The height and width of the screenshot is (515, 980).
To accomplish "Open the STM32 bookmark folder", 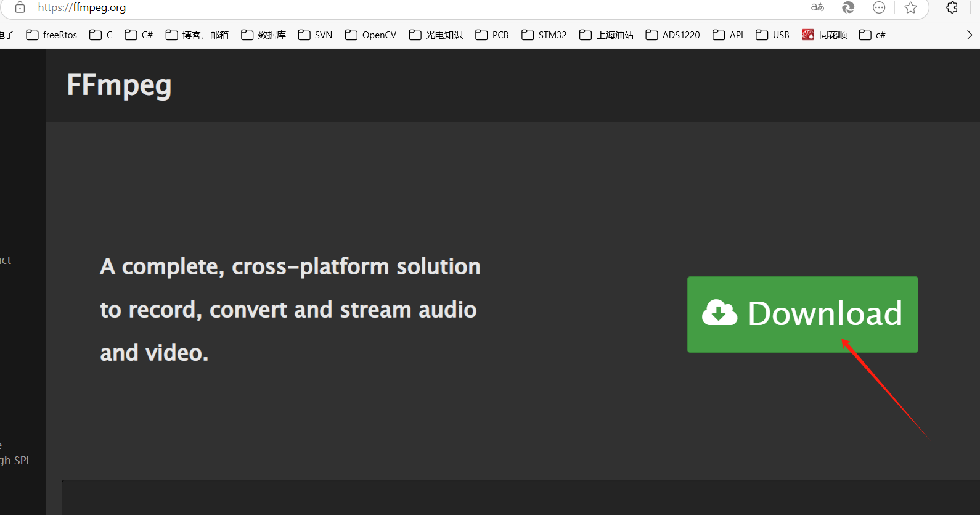I will coord(544,35).
